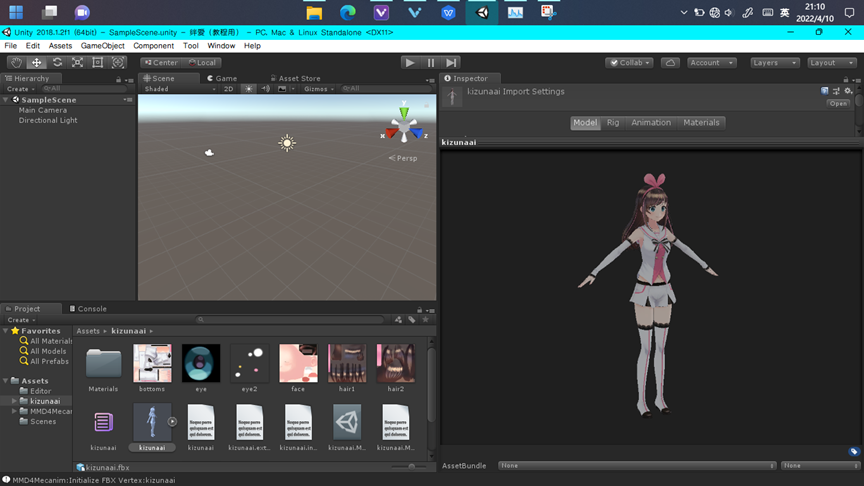Expand the kizunaai folder in Assets tree
864x486 pixels.
(14, 401)
